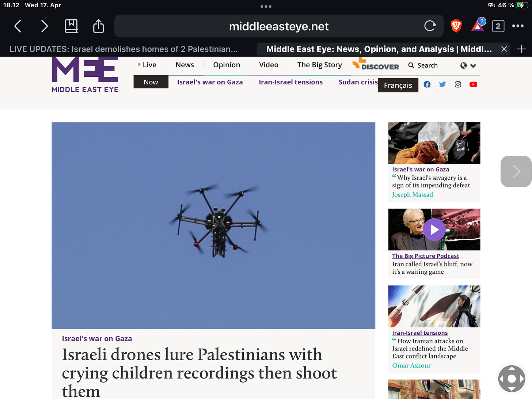Image resolution: width=532 pixels, height=399 pixels.
Task: Open the Opinion menu item
Action: (227, 65)
